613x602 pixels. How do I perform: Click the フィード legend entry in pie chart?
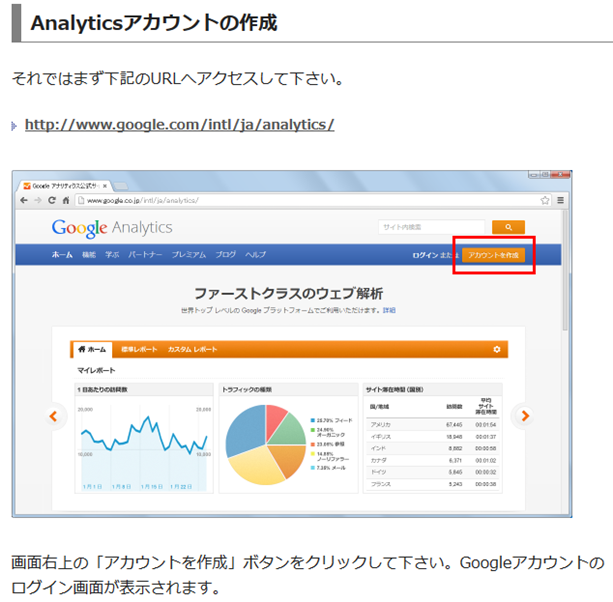(x=332, y=420)
